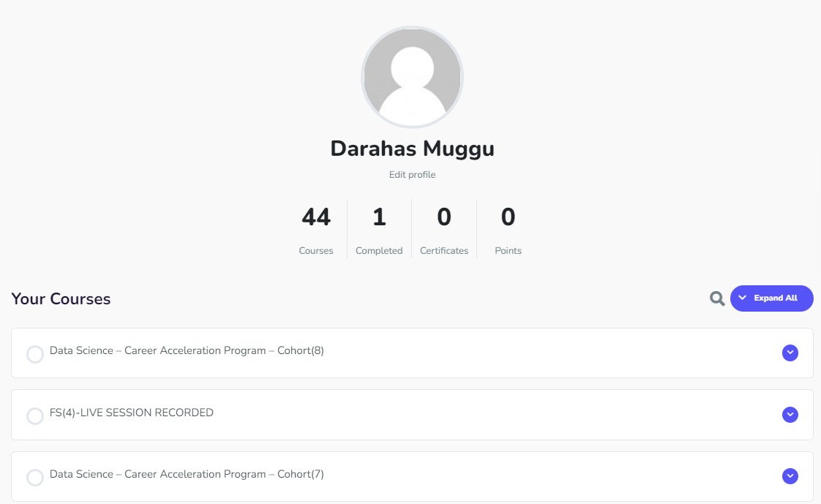This screenshot has width=821, height=504.
Task: Click progress circle for Cohort(7) course
Action: [35, 478]
